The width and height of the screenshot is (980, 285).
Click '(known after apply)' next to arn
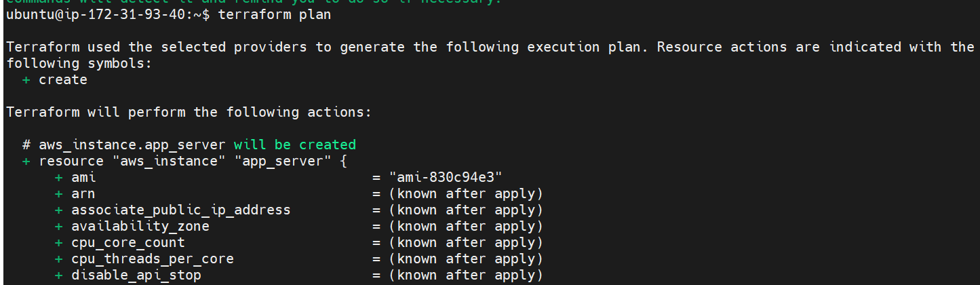point(466,193)
